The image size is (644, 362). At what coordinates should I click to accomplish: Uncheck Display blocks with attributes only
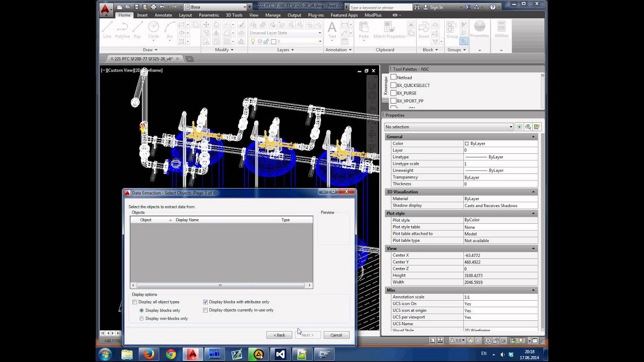pos(205,302)
